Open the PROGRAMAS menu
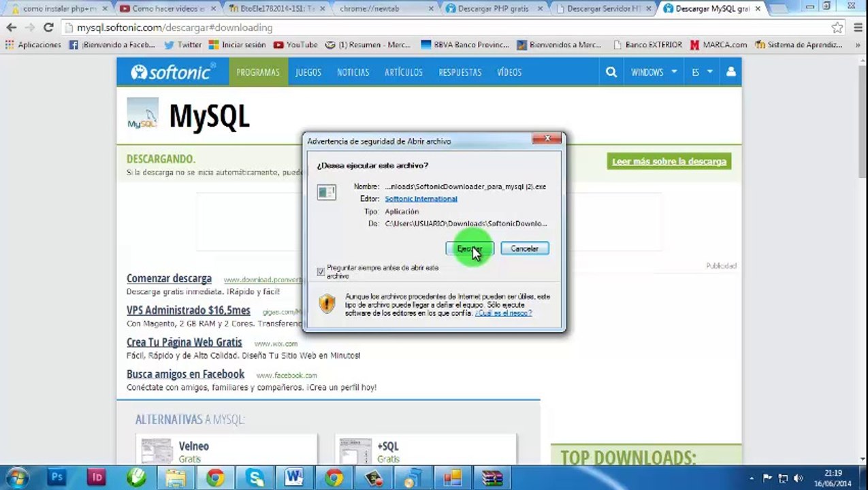Screen dimensions: 868x490 coord(258,72)
